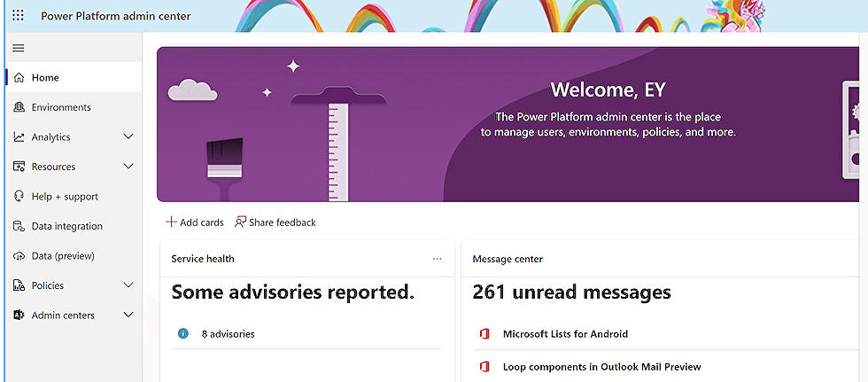Click the Data integration icon
This screenshot has width=868, height=382.
(x=19, y=226)
